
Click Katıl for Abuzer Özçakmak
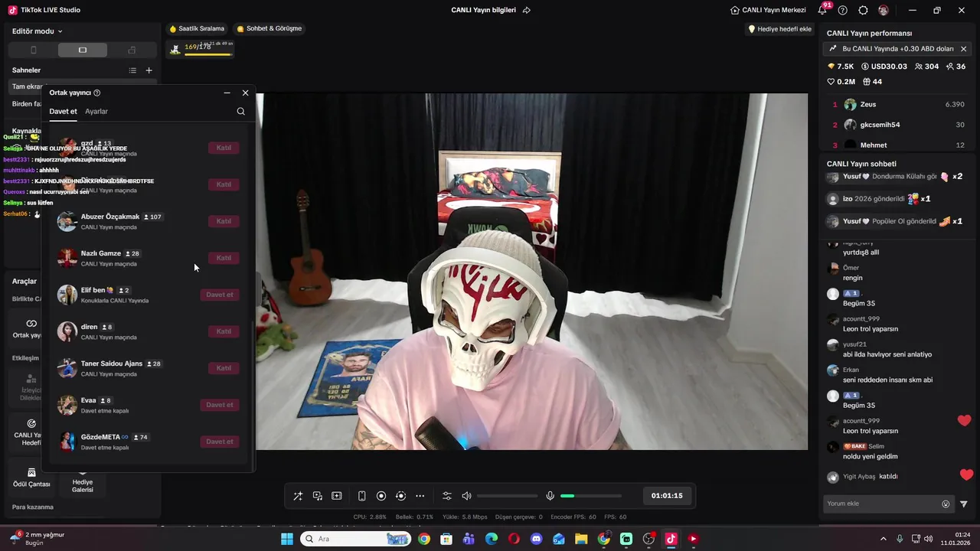pos(224,221)
